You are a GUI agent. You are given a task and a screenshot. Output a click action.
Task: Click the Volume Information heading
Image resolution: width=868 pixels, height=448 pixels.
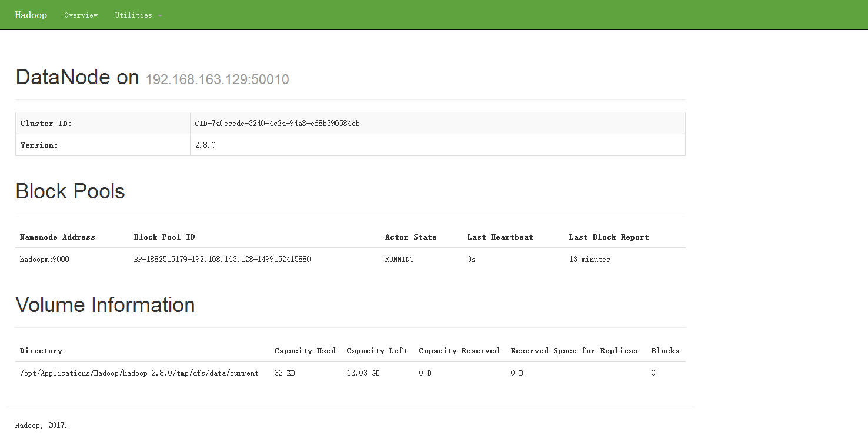click(x=105, y=305)
